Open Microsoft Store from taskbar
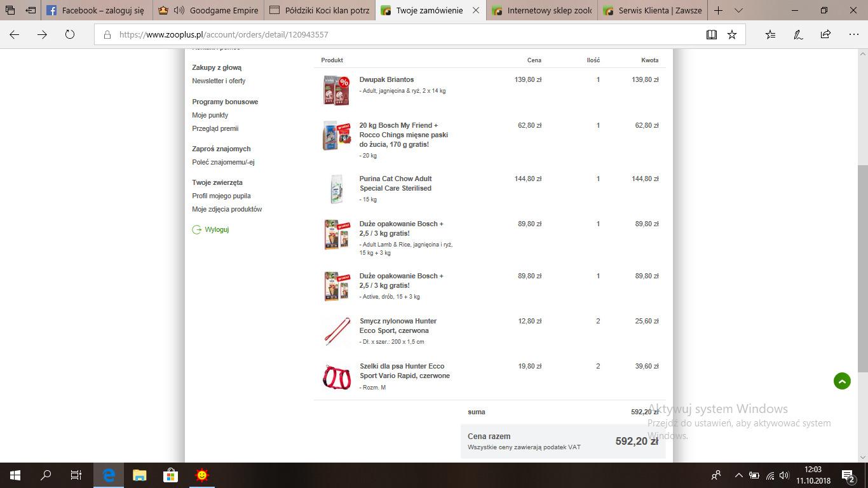 click(x=170, y=475)
